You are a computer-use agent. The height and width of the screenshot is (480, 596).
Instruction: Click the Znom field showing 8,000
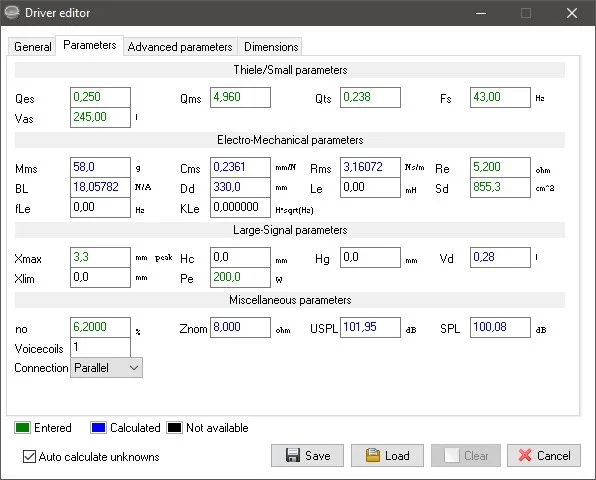240,327
